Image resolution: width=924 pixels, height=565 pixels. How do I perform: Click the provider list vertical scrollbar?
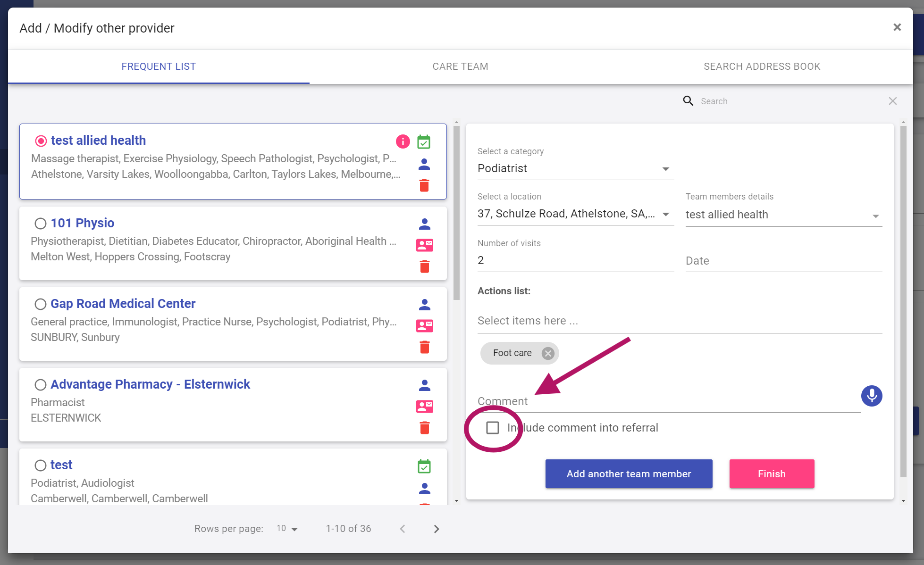click(x=456, y=212)
